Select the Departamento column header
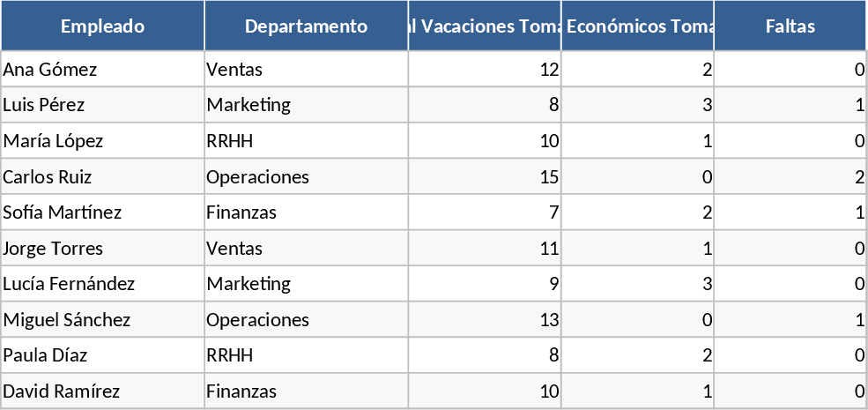The image size is (868, 410). pos(306,26)
